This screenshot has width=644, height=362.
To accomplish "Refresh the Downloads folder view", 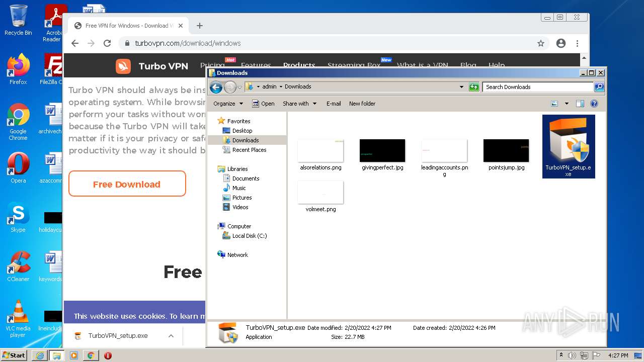I will tap(474, 87).
